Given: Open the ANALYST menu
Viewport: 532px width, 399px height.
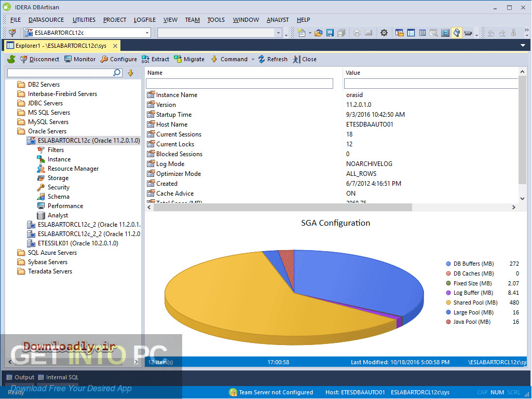Looking at the screenshot, I should (x=278, y=20).
